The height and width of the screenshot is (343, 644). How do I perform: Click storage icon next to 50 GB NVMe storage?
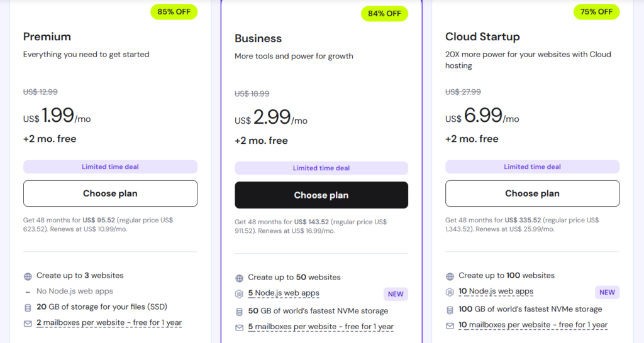pos(239,311)
